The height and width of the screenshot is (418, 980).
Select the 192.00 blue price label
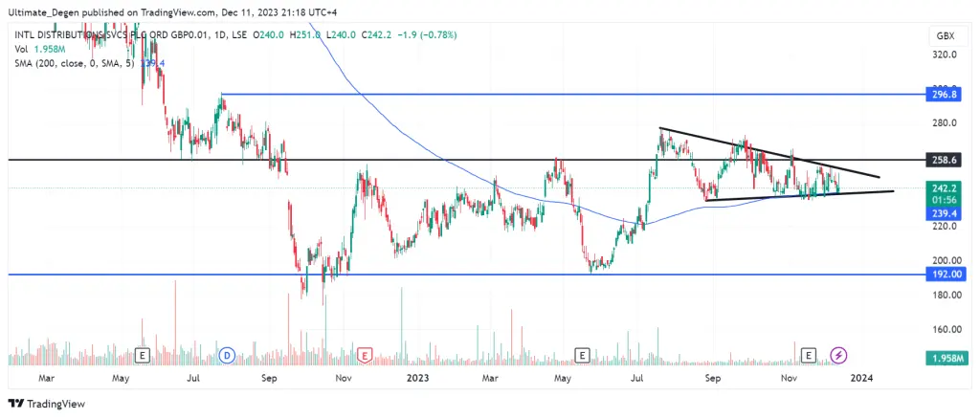pyautogui.click(x=946, y=275)
